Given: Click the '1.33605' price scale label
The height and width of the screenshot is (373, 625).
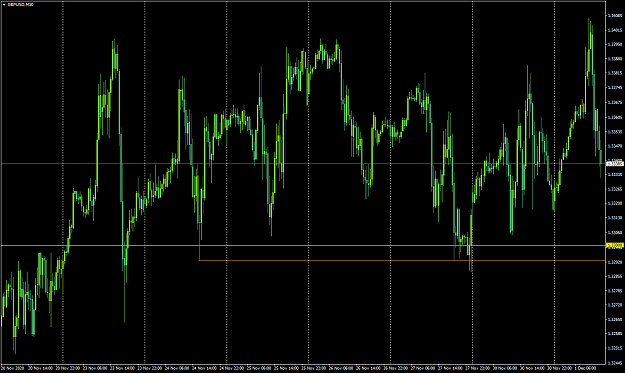Looking at the screenshot, I should [x=616, y=117].
